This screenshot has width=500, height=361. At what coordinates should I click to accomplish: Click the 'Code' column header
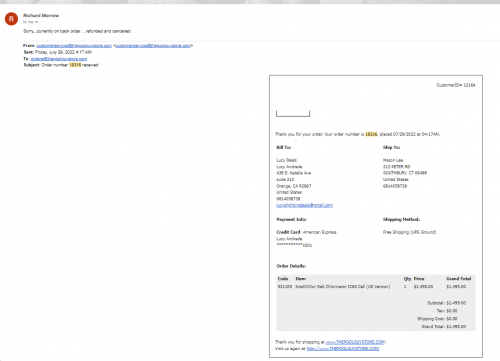[x=283, y=279]
